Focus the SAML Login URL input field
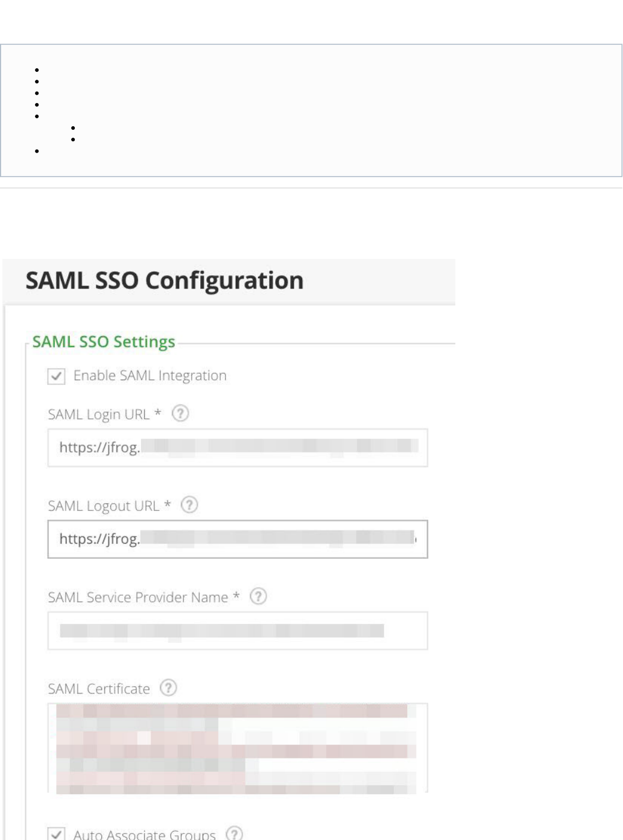 (238, 448)
